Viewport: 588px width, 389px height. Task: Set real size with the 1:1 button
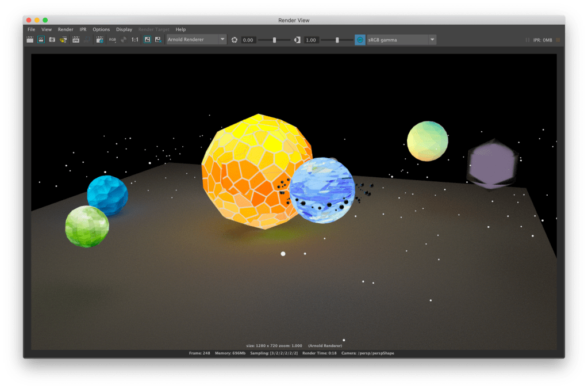pyautogui.click(x=134, y=40)
